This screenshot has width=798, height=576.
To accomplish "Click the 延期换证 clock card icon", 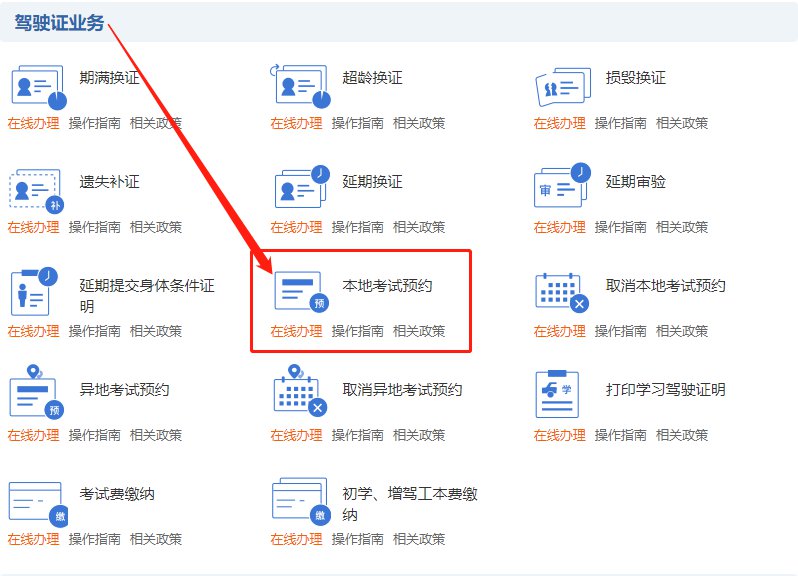I will click(x=302, y=187).
